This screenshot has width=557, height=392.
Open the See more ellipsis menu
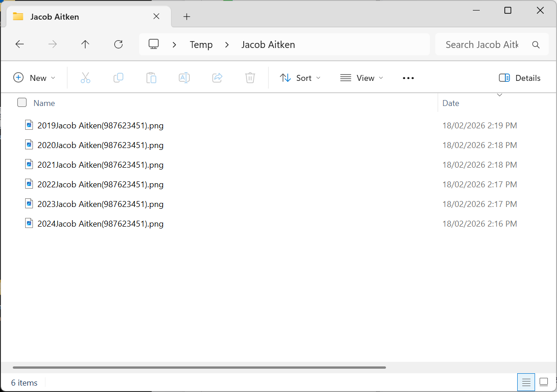[408, 78]
